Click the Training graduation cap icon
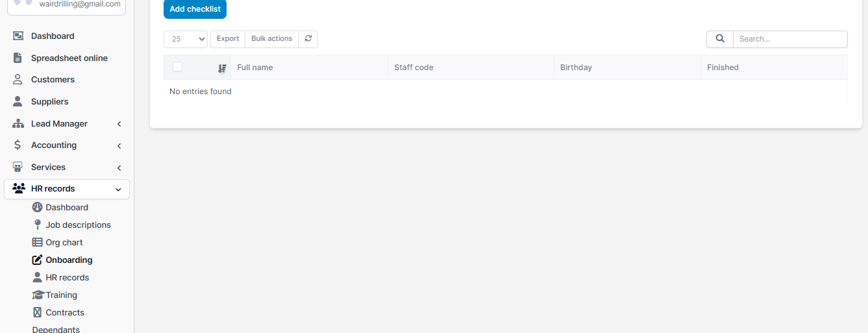The image size is (868, 333). (x=38, y=295)
